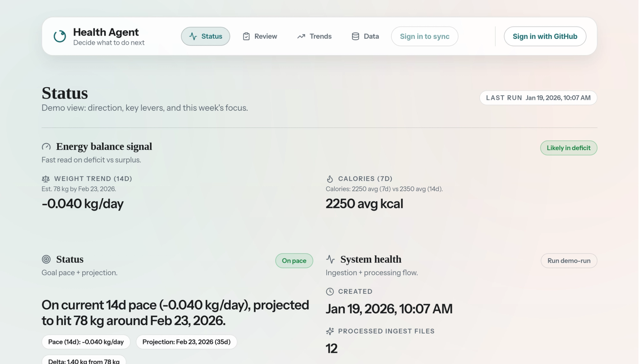
Task: Click the Delta: 1.40 kg from 78 kg chip
Action: (84, 360)
